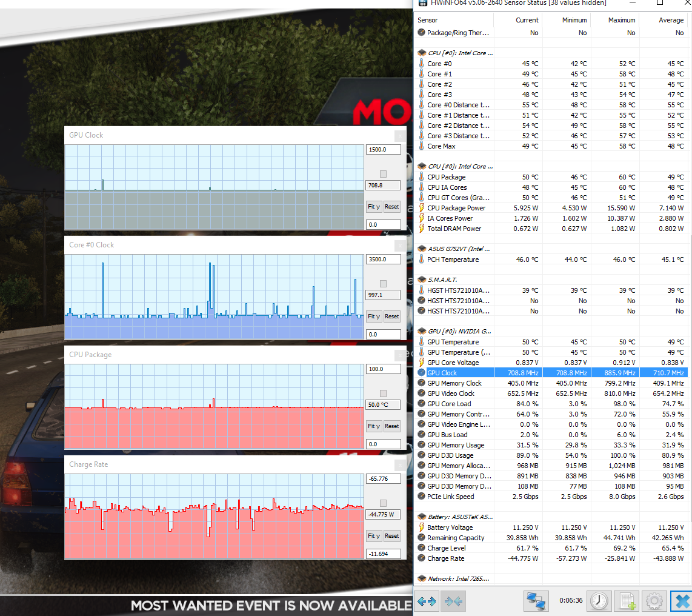Toggle the checkbox in the CPU Package graph

383,393
